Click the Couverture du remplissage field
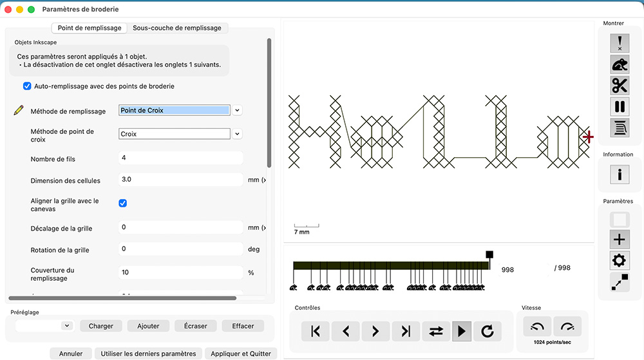 pos(181,272)
